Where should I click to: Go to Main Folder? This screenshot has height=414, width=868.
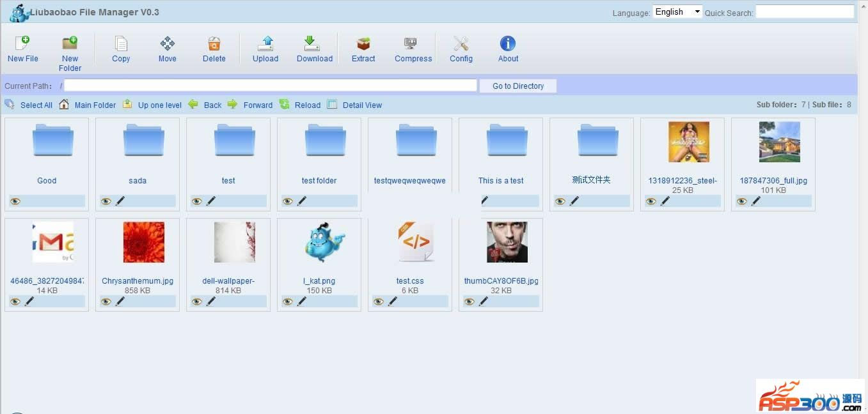[x=95, y=105]
